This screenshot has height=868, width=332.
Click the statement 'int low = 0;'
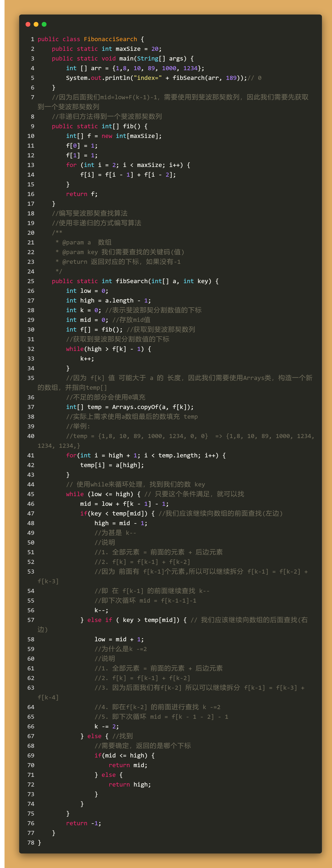tap(87, 291)
